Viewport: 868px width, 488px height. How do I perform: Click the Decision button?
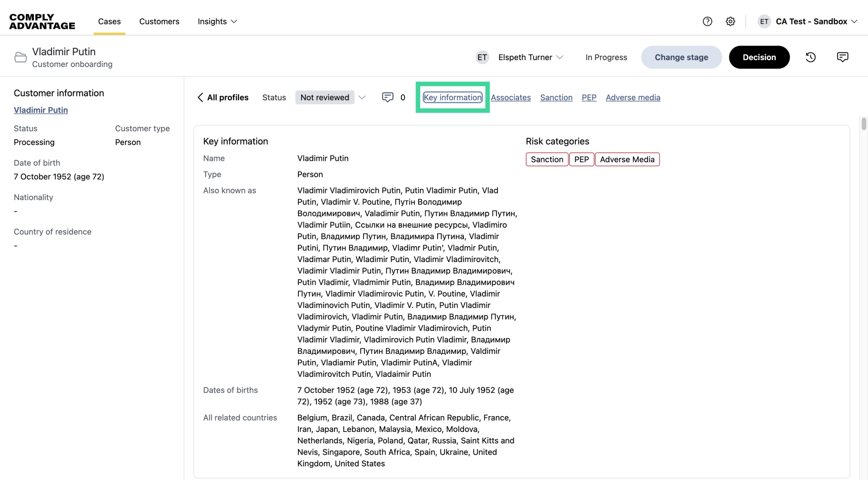pos(759,57)
